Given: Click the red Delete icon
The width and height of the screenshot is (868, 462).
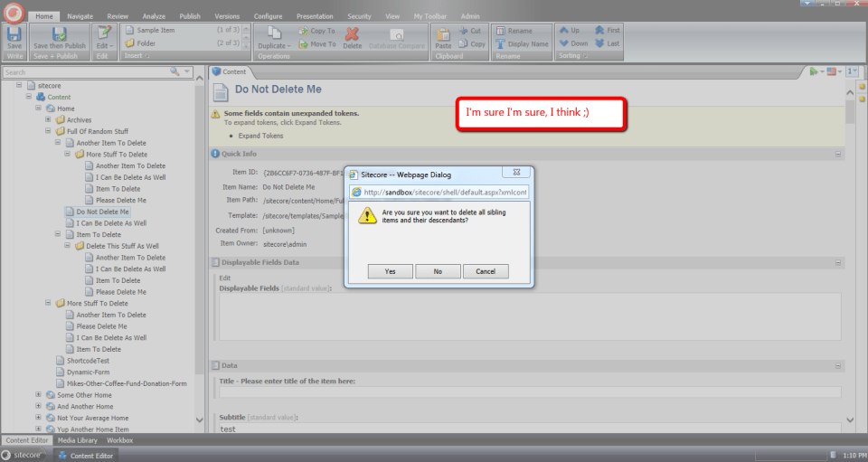Looking at the screenshot, I should coord(352,33).
